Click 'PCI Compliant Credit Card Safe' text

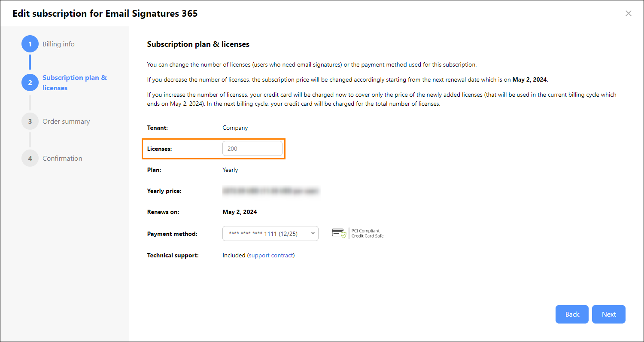tap(368, 233)
